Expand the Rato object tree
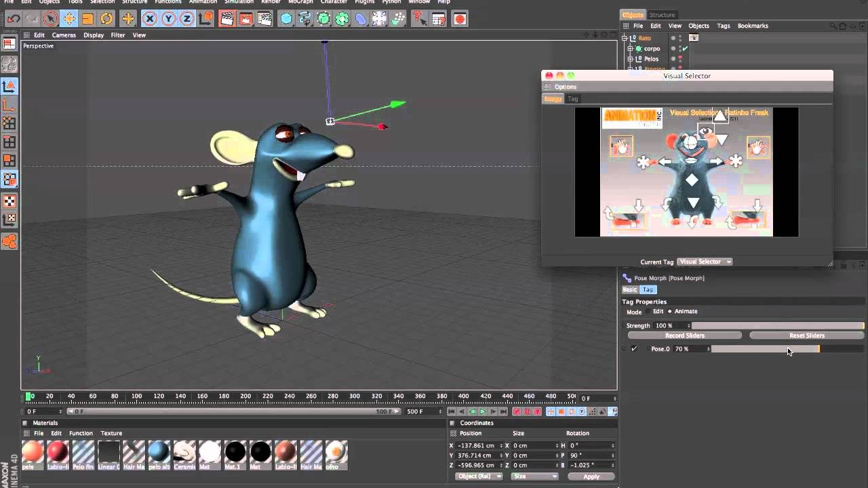The width and height of the screenshot is (868, 488). pyautogui.click(x=625, y=38)
